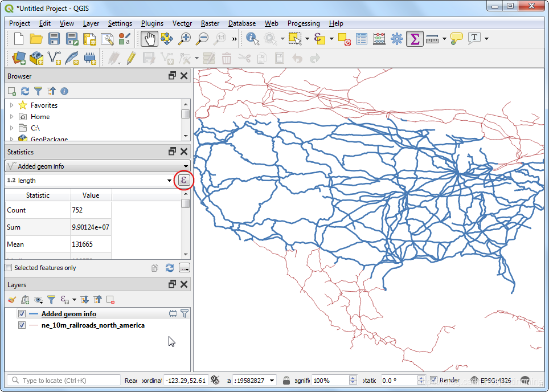
Task: Open the Measure tool dropdown arrow
Action: (x=444, y=39)
